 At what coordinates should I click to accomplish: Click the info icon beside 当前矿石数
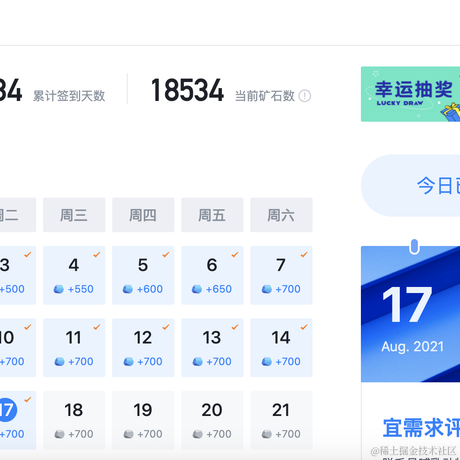(x=305, y=96)
